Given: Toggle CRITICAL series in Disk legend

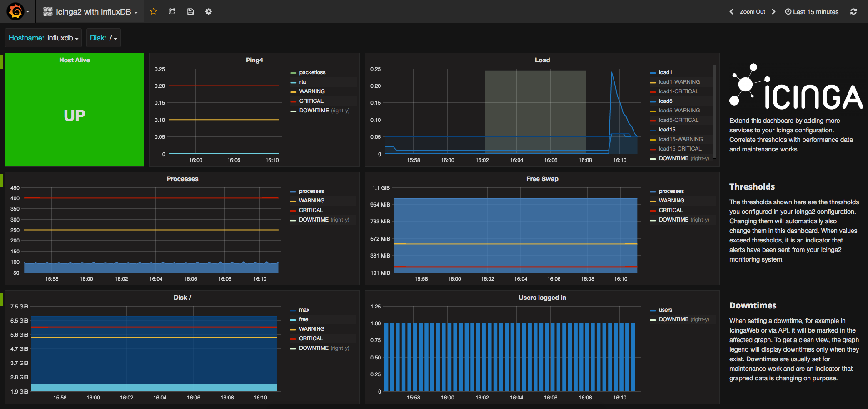Looking at the screenshot, I should [x=311, y=338].
